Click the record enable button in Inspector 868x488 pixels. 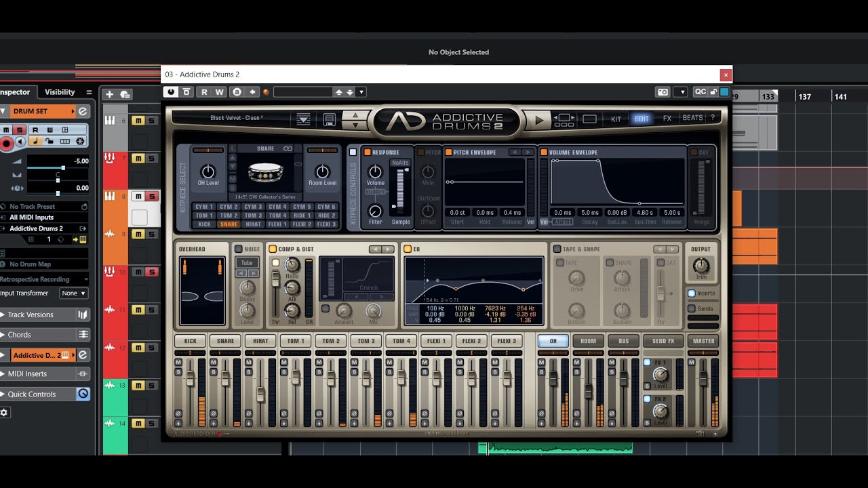[7, 142]
